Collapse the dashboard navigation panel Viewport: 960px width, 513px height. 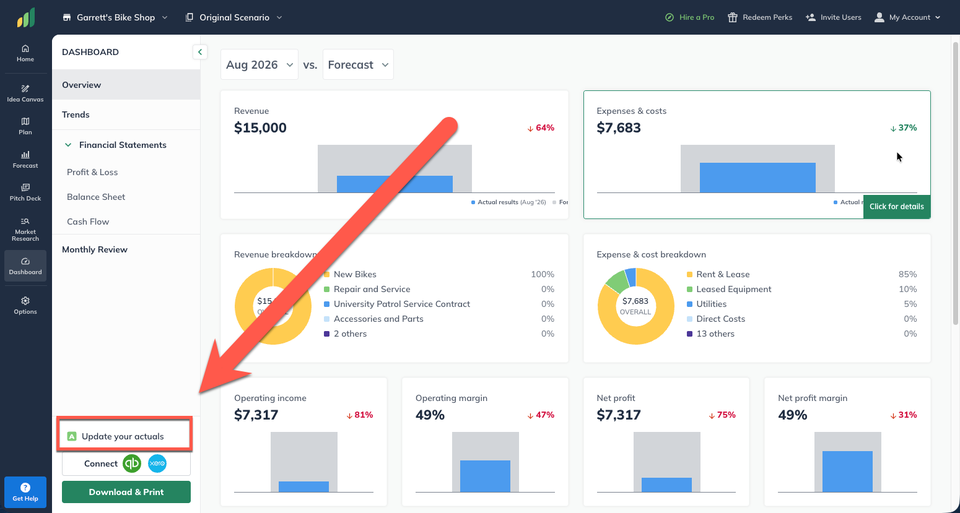200,52
